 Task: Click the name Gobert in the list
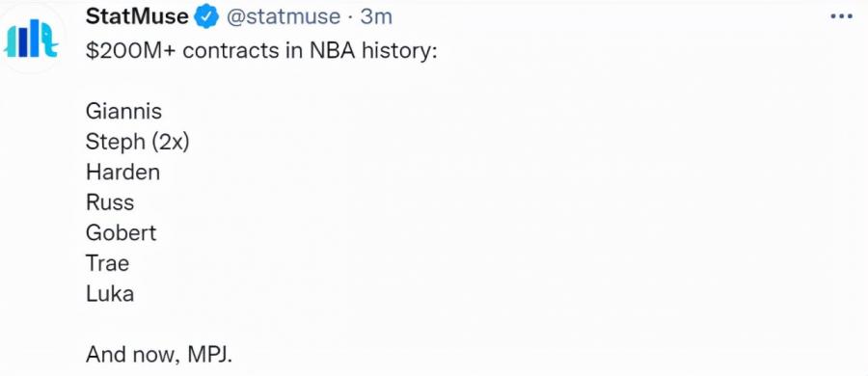(x=122, y=232)
